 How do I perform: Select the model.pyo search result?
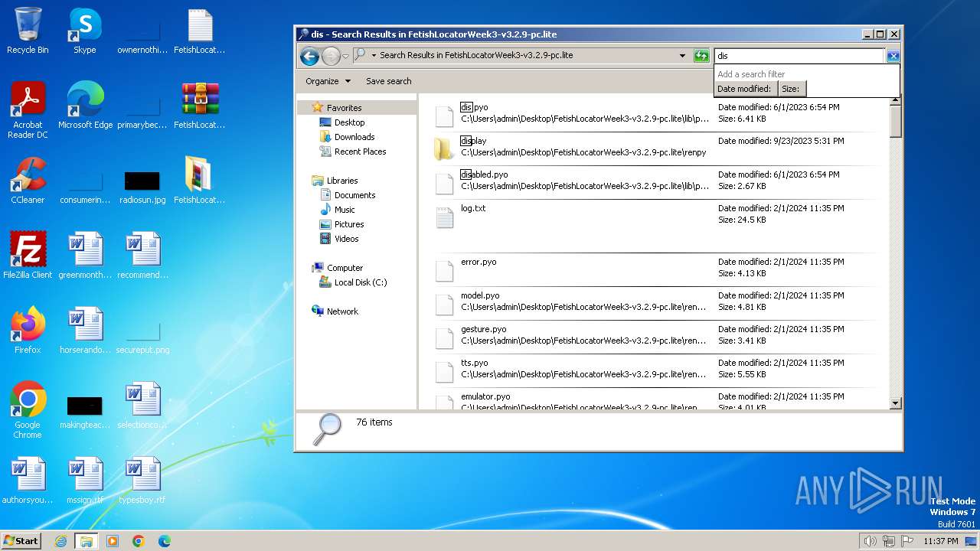coord(658,303)
